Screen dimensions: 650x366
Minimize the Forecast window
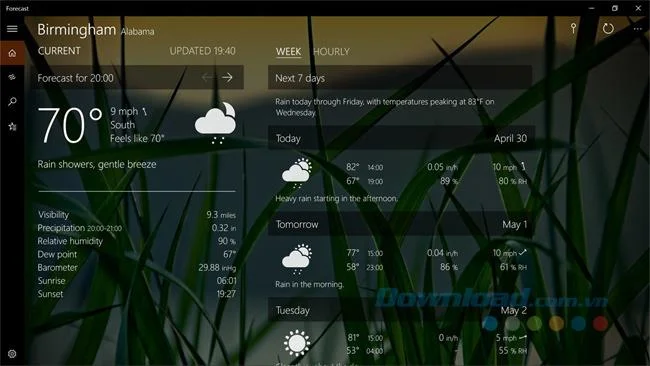pos(592,8)
